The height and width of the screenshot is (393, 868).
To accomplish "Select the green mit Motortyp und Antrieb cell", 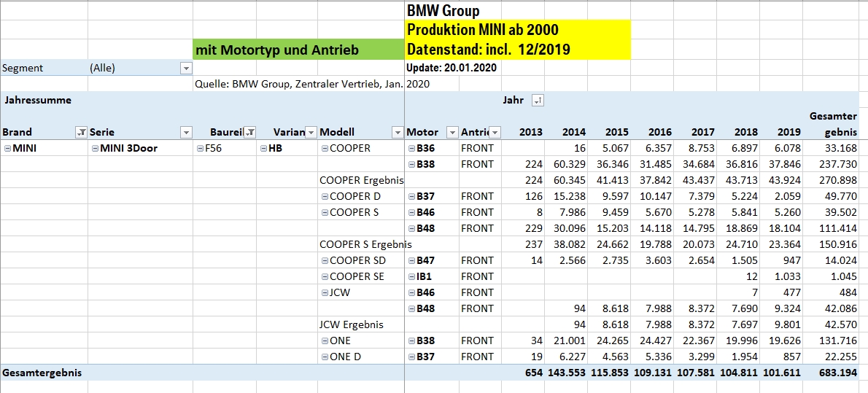I will [x=298, y=50].
